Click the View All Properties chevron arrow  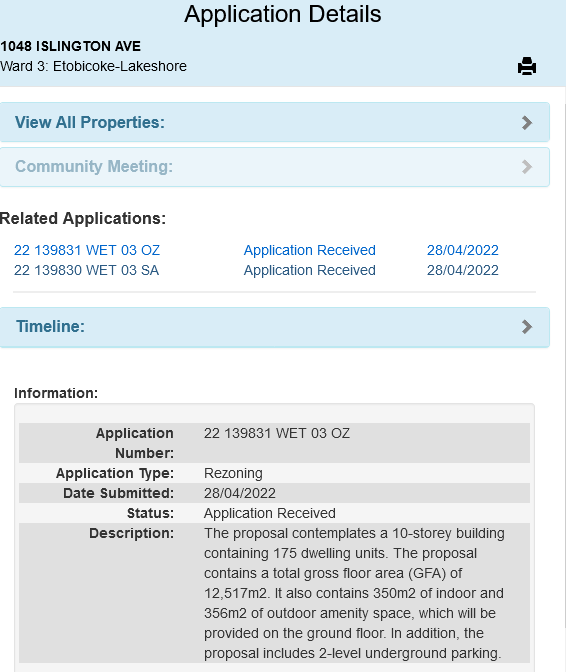527,123
